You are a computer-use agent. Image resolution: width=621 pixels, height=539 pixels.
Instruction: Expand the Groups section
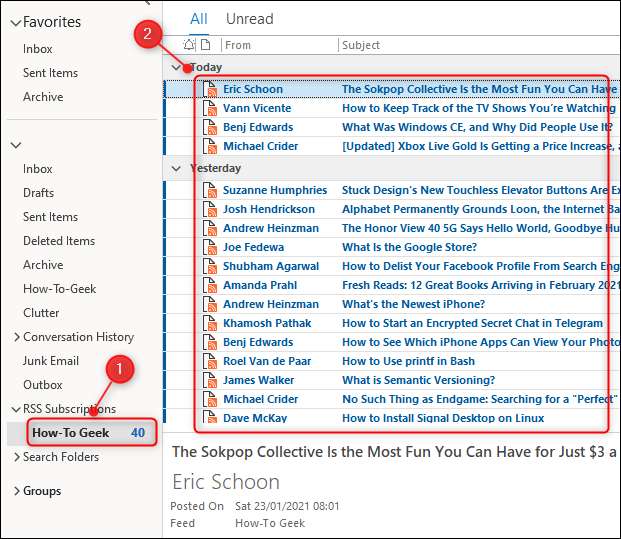(x=15, y=491)
